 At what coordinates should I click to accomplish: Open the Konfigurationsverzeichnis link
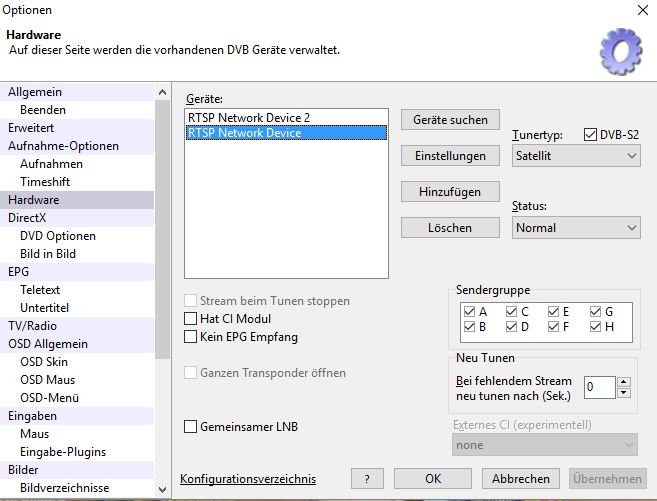tap(247, 479)
